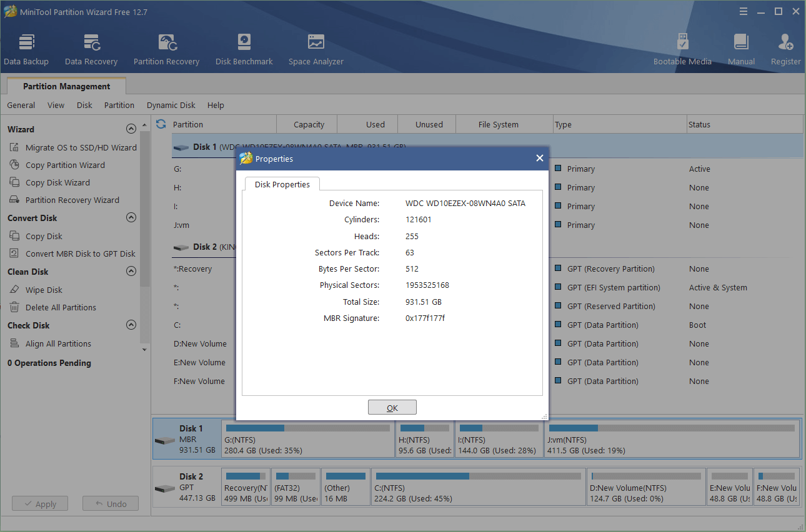Click the Disk 1 drive icon in the disk map
This screenshot has width=806, height=532.
coord(165,440)
